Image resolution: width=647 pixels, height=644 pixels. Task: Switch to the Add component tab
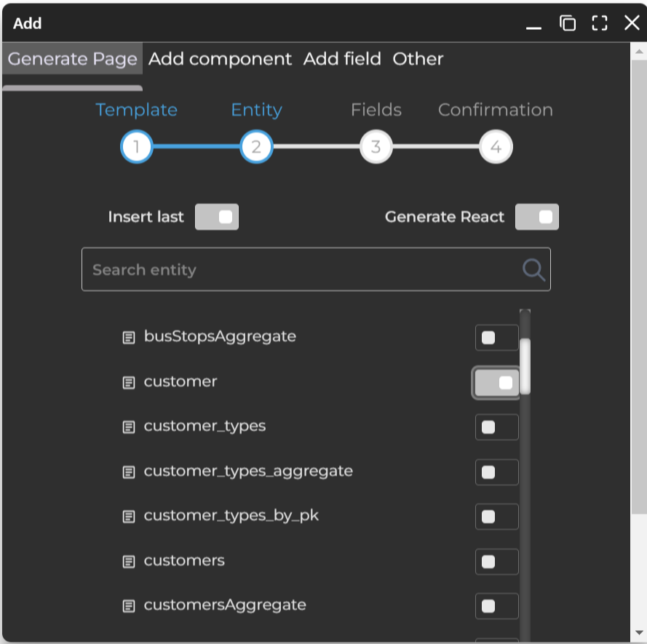[220, 59]
